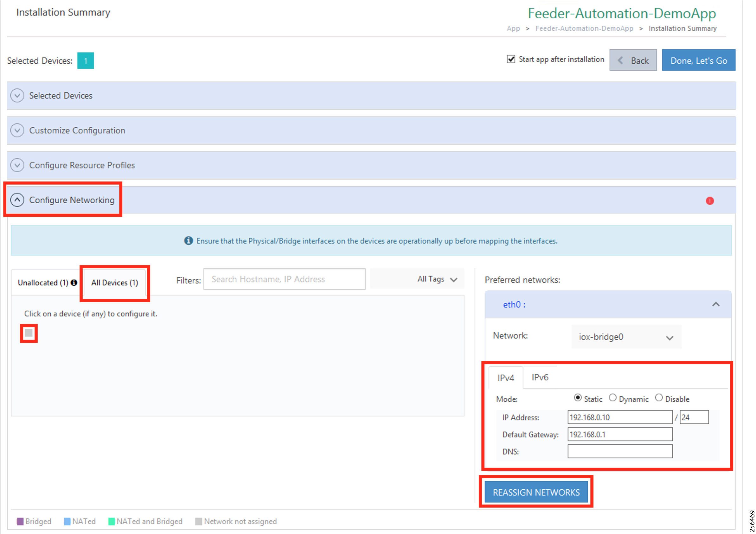756x534 pixels.
Task: Switch to the All Devices (1) tab
Action: point(115,283)
